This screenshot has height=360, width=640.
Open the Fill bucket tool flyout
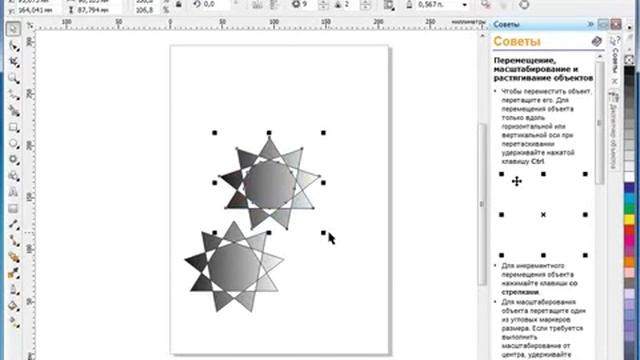coord(13,306)
